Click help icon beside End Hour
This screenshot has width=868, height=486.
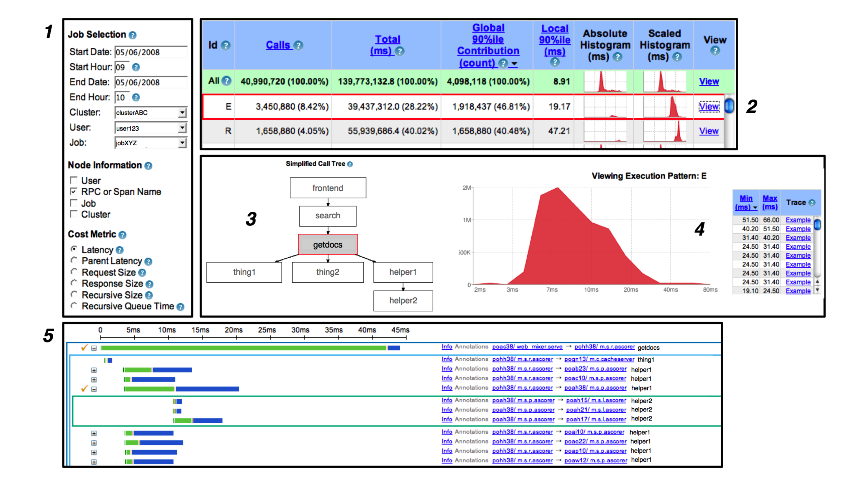click(x=136, y=98)
